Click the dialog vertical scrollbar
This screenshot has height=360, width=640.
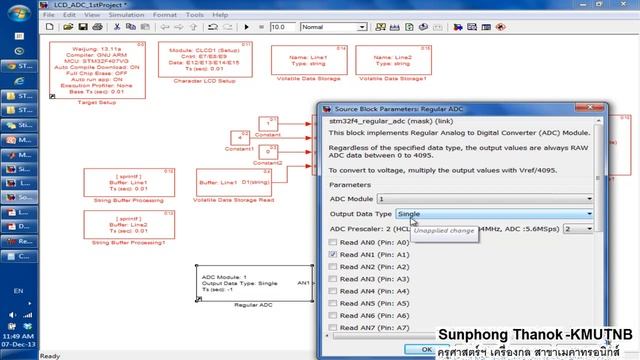[598, 178]
